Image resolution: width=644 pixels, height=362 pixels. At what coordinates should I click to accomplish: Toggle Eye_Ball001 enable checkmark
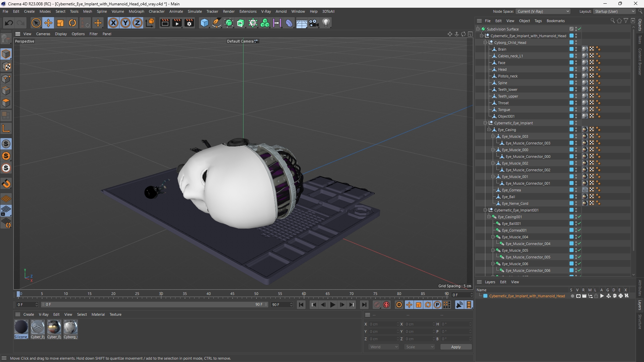(x=579, y=224)
